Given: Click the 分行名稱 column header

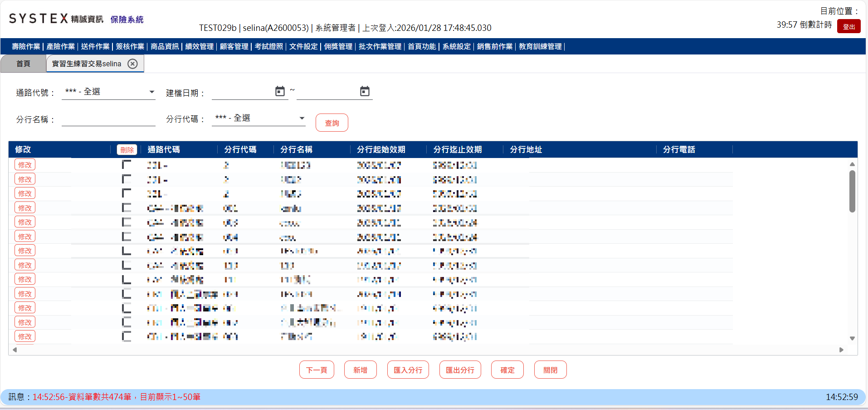Looking at the screenshot, I should 296,149.
